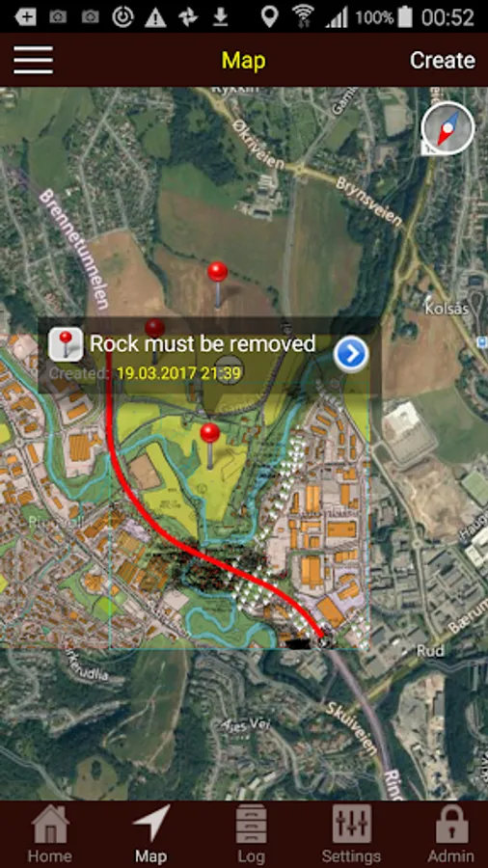Switch to the Log tab
Viewport: 488px width, 868px height.
[251, 835]
